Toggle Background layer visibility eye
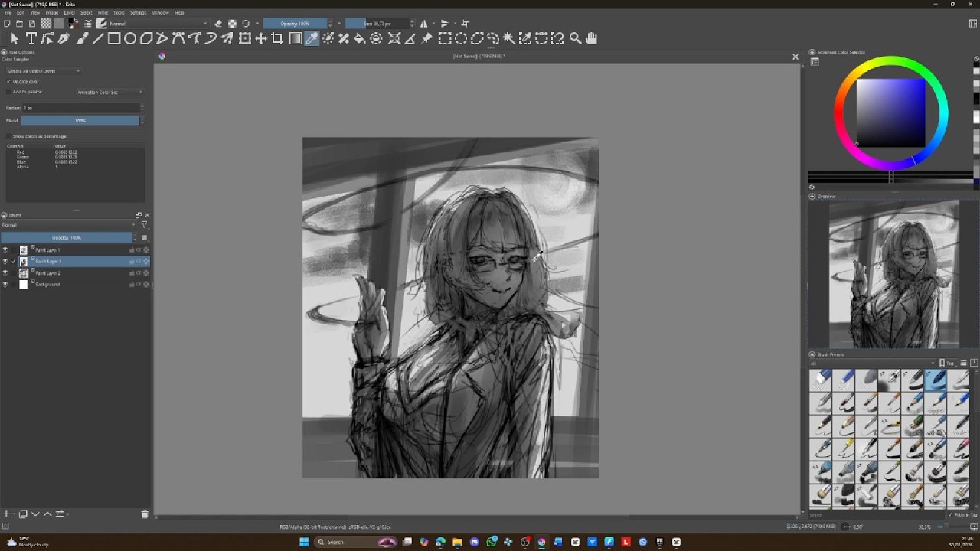Screen dimensions: 980x551 tap(5, 285)
